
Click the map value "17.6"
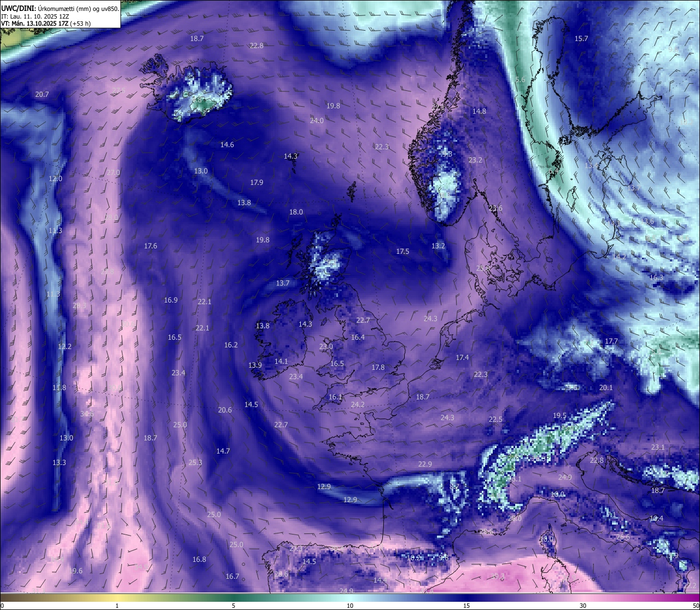pos(150,246)
